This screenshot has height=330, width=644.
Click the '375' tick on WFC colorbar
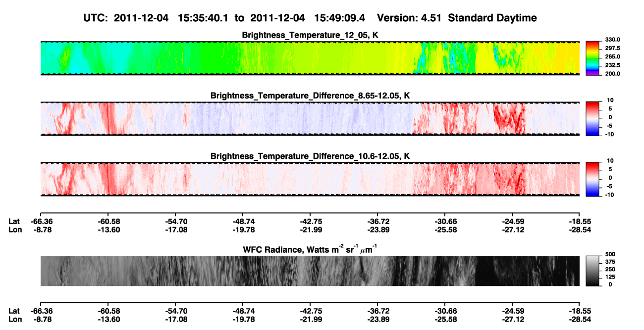609,262
